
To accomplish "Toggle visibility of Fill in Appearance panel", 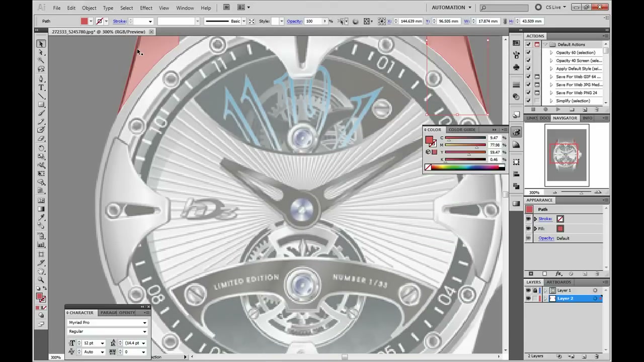I will pos(528,229).
